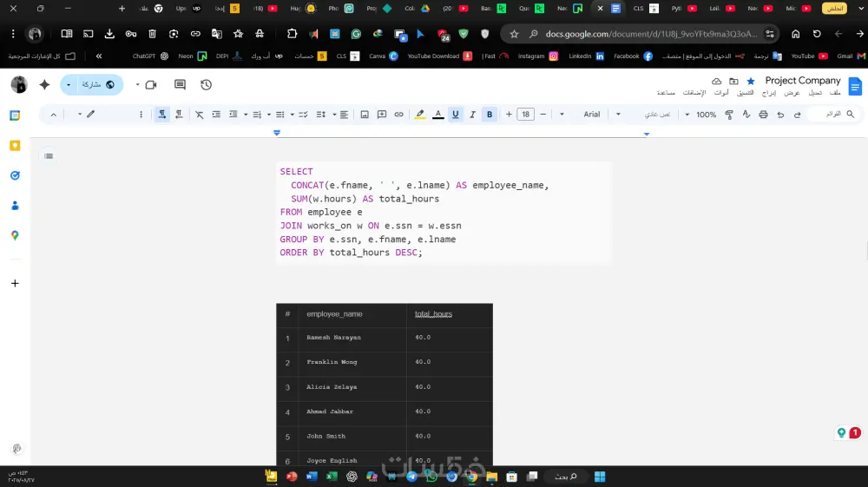The height and width of the screenshot is (487, 868).
Task: Select the paint format roller icon
Action: click(729, 115)
